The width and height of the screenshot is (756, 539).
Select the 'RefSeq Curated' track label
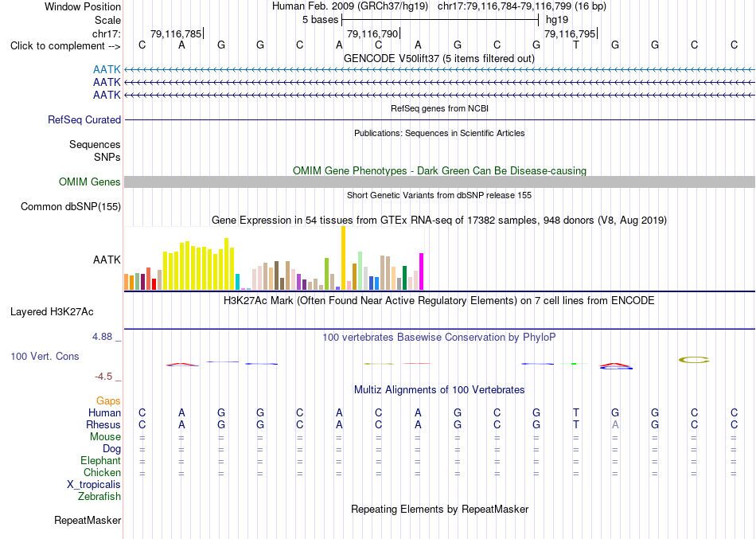point(84,119)
